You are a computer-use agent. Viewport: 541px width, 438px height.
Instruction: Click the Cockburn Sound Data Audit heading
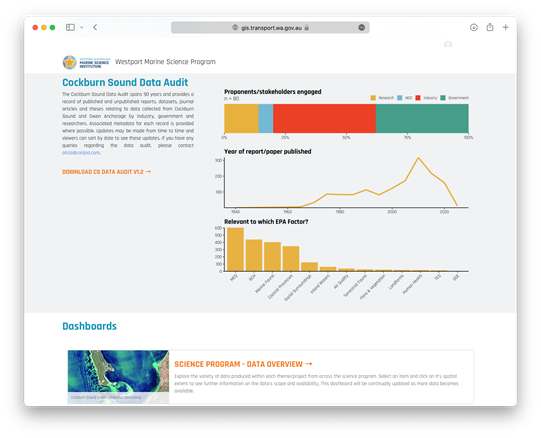(125, 82)
